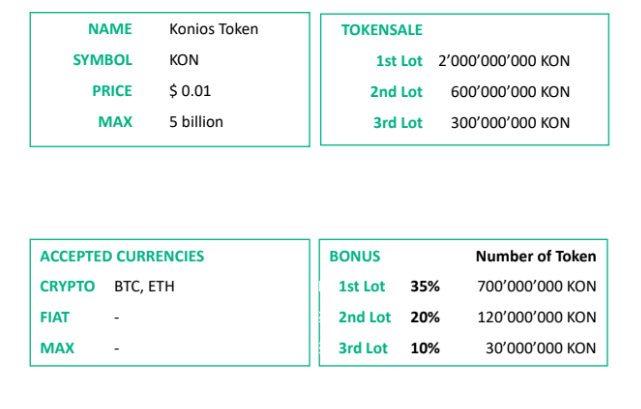Select the 2'000'000'000 KON first lot amount
This screenshot has width=641, height=409.
point(504,61)
